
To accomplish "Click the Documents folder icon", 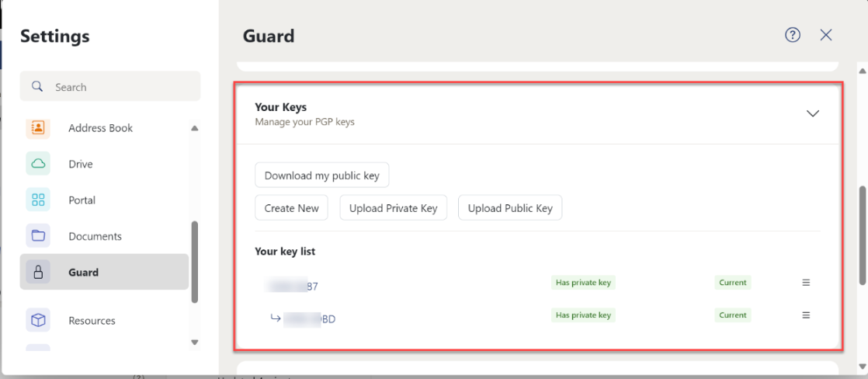I will click(38, 236).
